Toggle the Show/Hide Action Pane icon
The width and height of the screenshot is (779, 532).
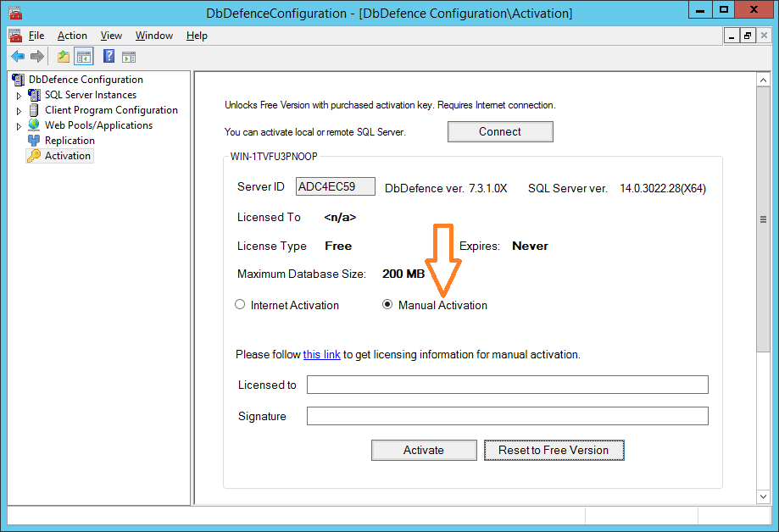[x=129, y=57]
